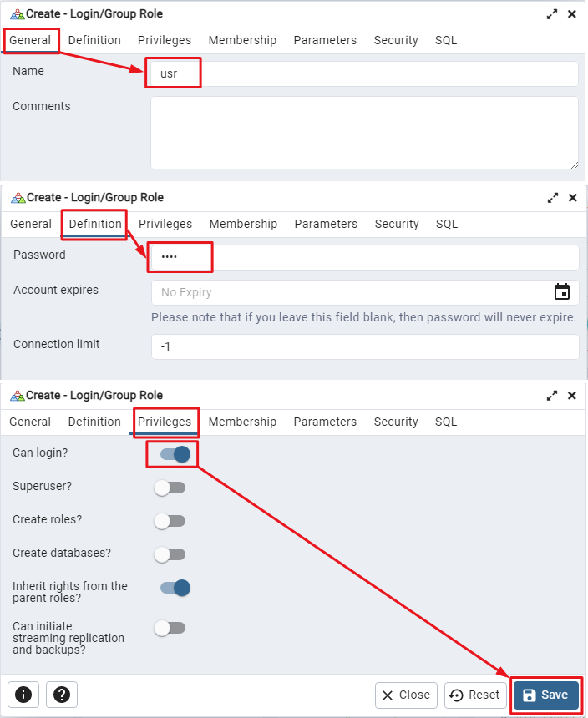Enable the Superuser? switch

tap(170, 488)
